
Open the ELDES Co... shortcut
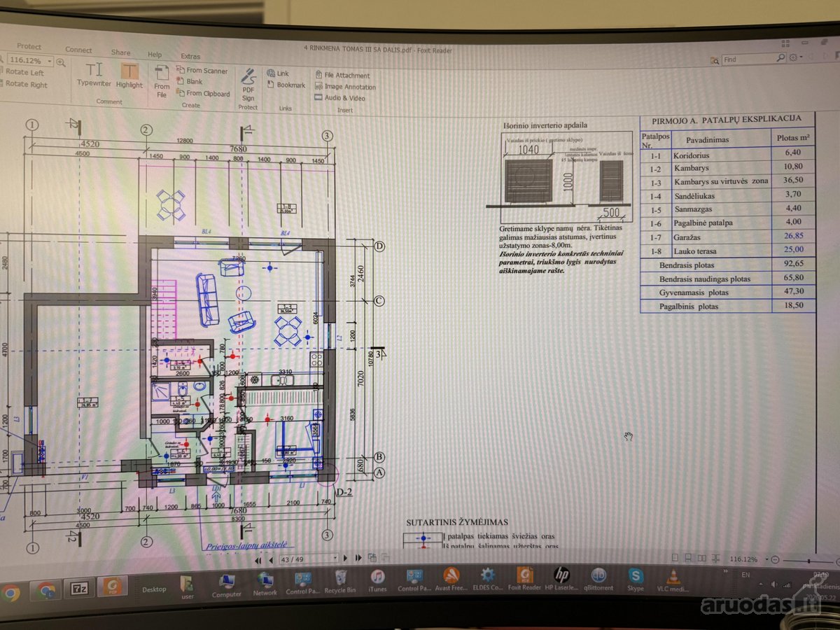coord(488,580)
